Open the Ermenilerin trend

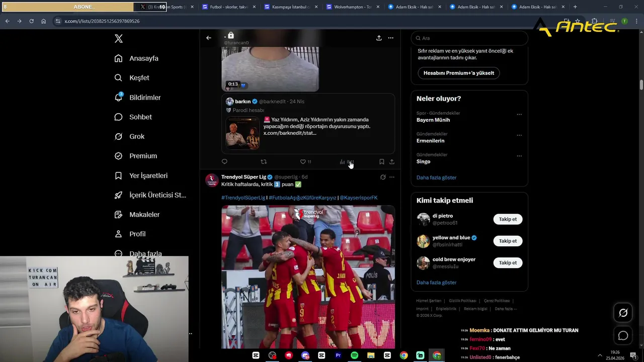pyautogui.click(x=430, y=141)
